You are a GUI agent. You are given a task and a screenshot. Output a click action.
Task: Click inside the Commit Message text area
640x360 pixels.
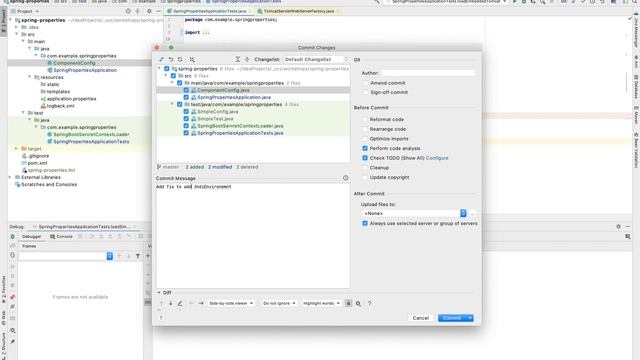pyautogui.click(x=253, y=236)
